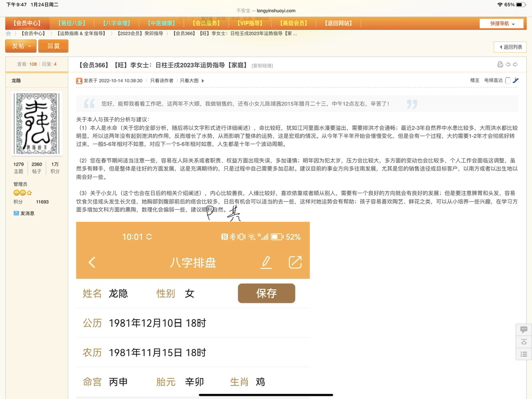532x399 pixels.
Task: Click the 电梯直达 floor number input box
Action: tap(508, 81)
